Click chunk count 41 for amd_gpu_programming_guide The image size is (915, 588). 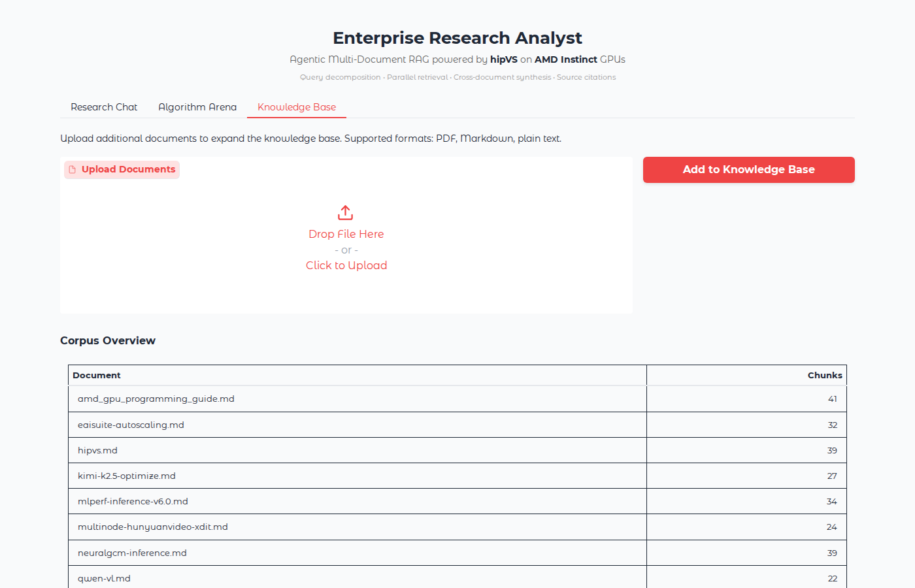(x=832, y=399)
